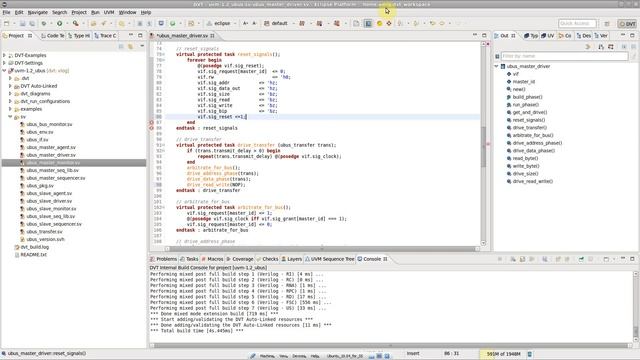Image resolution: width=640 pixels, height=360 pixels.
Task: Open ubus_bus_monitor.sv in the project tree
Action: tap(49, 124)
